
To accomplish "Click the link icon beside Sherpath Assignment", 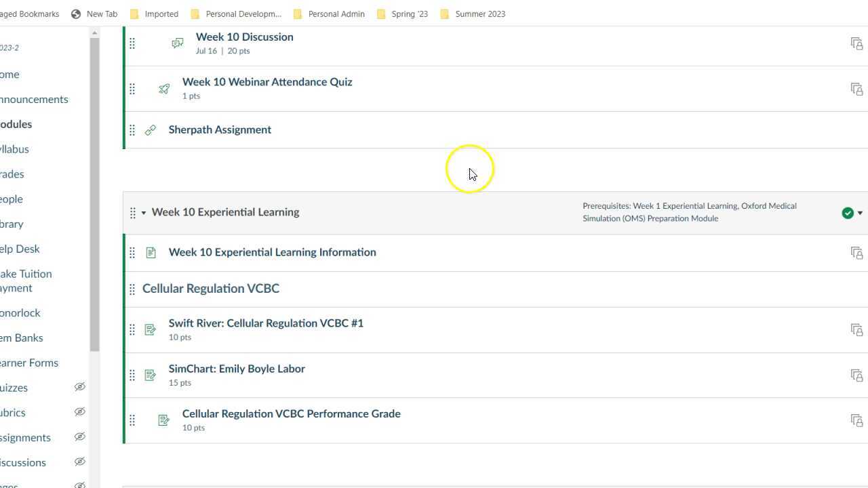I will pyautogui.click(x=151, y=129).
